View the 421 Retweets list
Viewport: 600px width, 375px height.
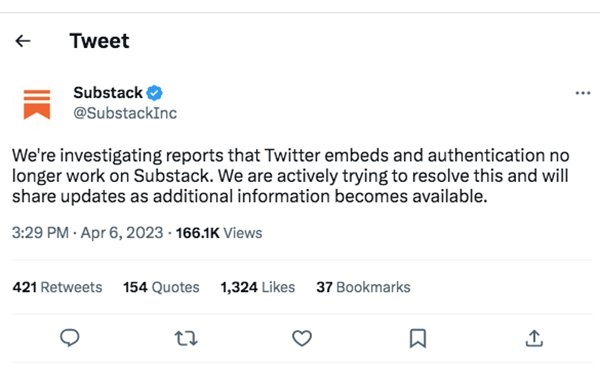(57, 287)
